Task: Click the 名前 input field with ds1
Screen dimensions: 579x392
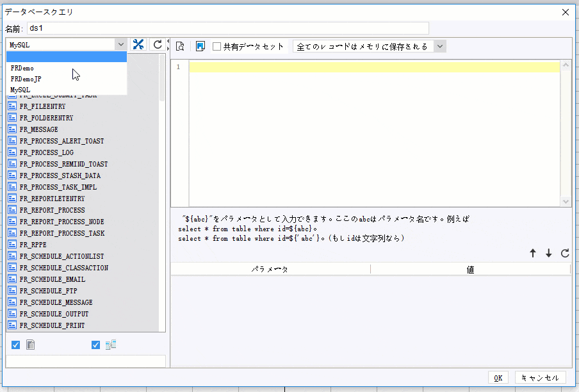Action: (x=228, y=28)
